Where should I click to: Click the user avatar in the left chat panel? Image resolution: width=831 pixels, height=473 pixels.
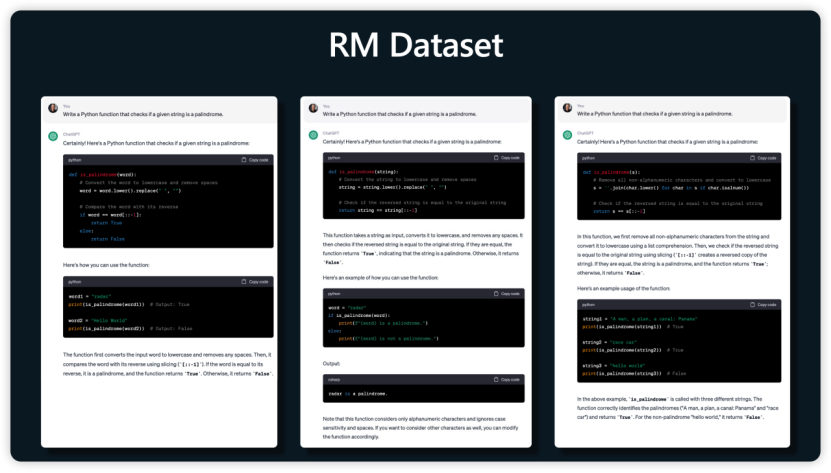click(52, 108)
